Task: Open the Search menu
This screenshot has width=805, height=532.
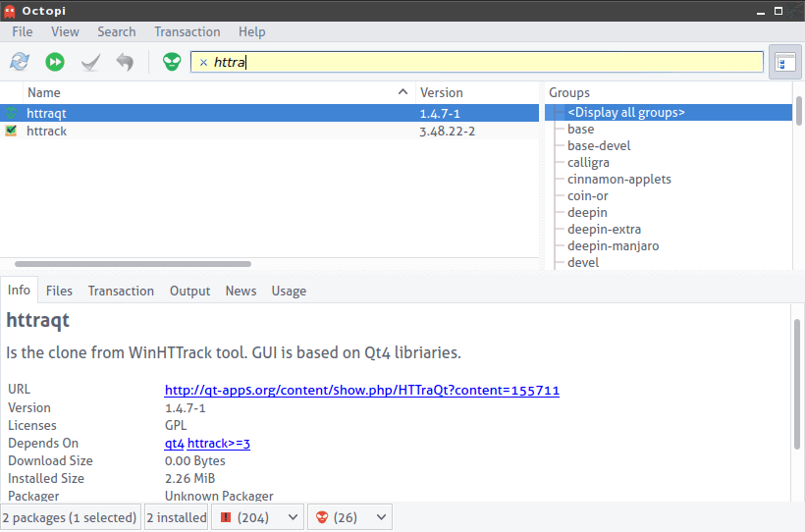Action: tap(117, 31)
